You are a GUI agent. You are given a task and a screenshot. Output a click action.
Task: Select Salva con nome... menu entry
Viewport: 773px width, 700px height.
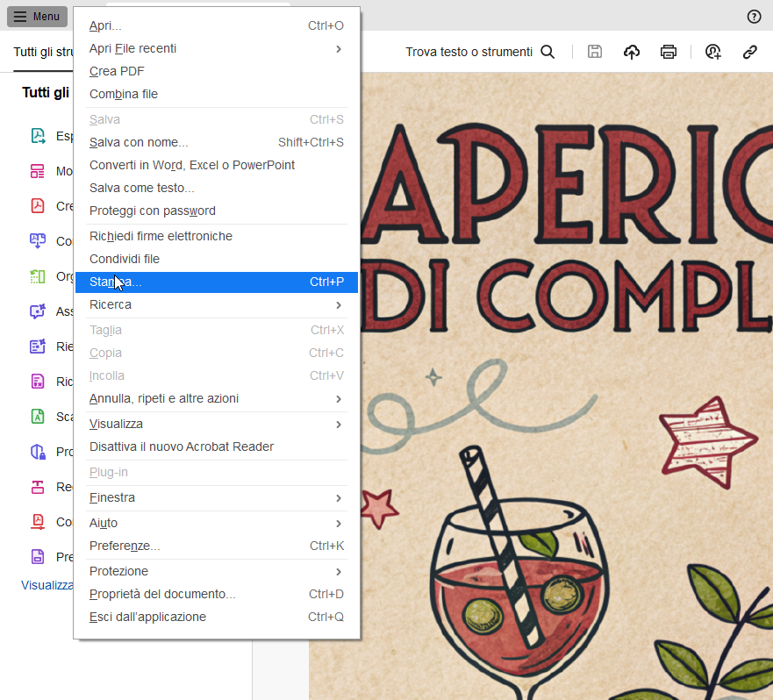[139, 142]
